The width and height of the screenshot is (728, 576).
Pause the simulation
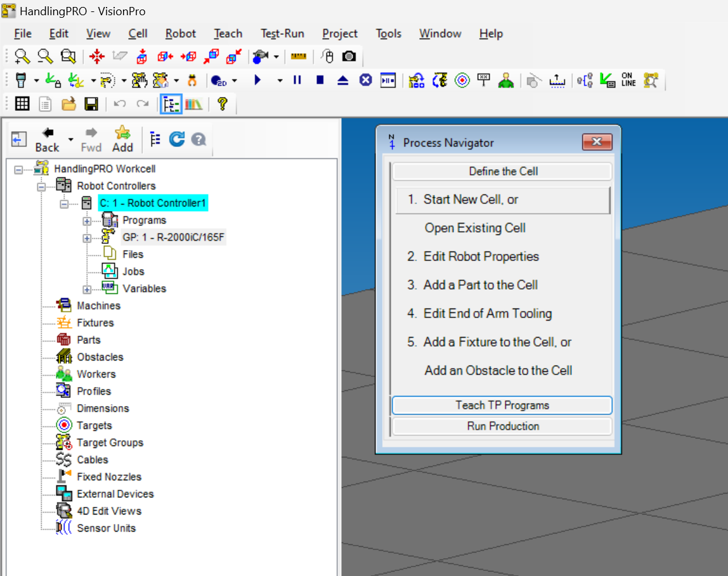click(297, 80)
